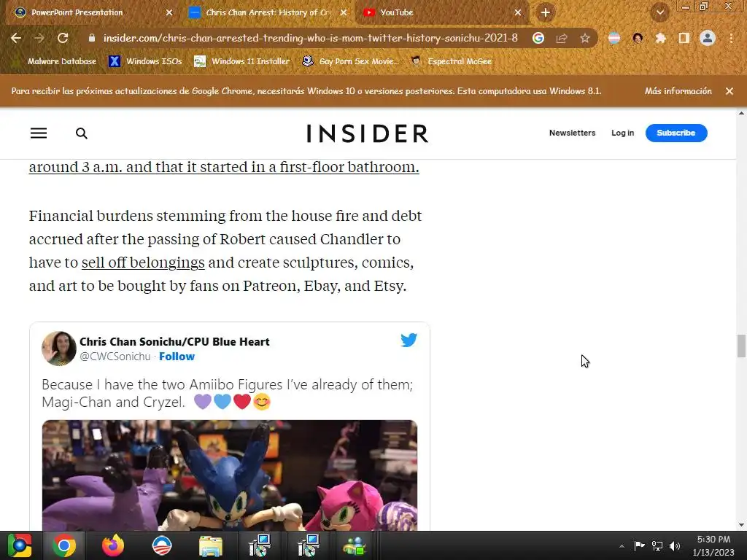Open the Obama logo taskbar app
The height and width of the screenshot is (560, 747).
(161, 545)
